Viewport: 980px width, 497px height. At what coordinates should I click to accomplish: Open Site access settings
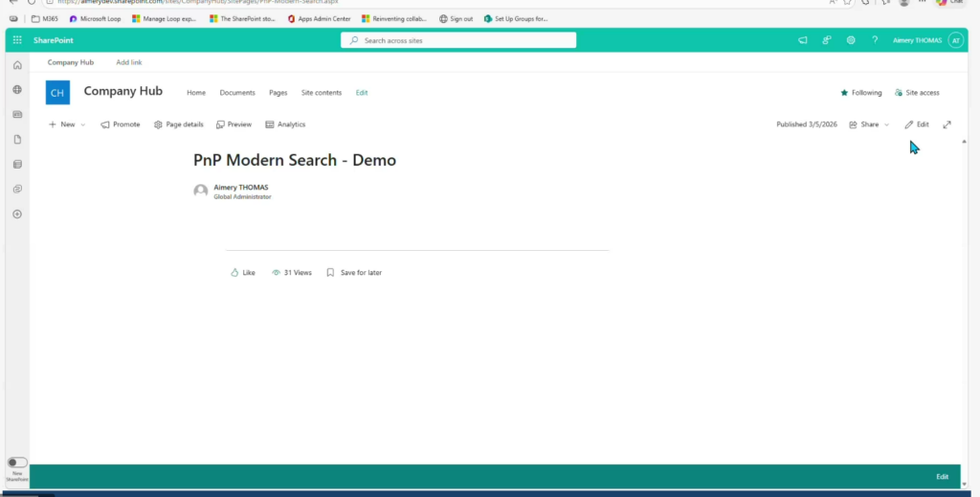(917, 93)
